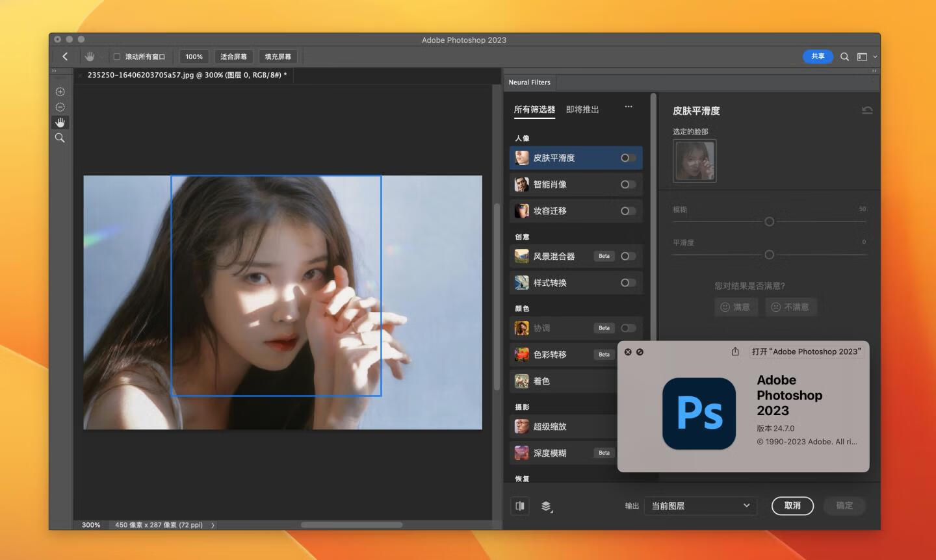
Task: Click the 智能肖像 filter thumbnail icon
Action: [x=521, y=185]
